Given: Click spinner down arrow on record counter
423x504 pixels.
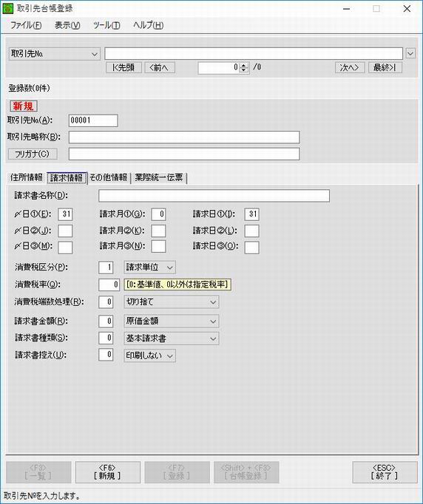Looking at the screenshot, I should [244, 69].
